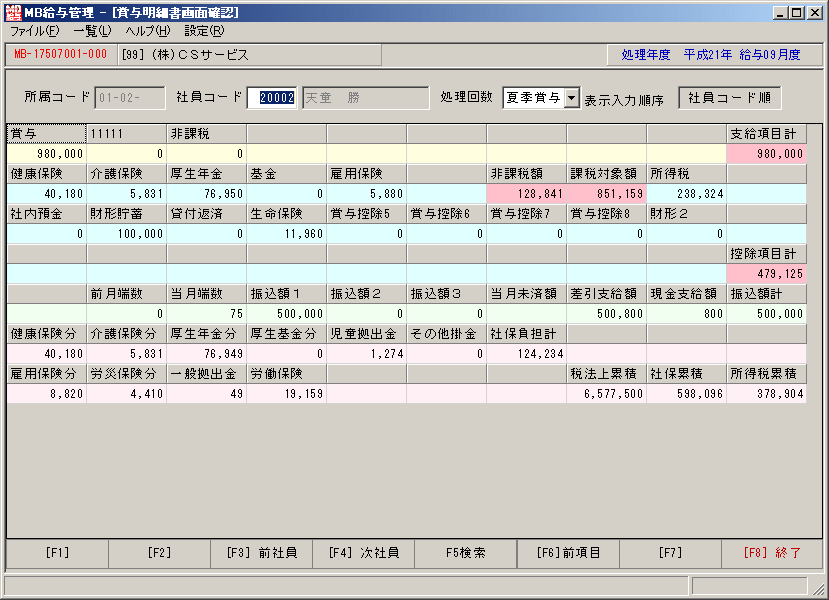829x600 pixels.
Task: Expand the 処理回数 dropdown arrow
Action: click(572, 98)
